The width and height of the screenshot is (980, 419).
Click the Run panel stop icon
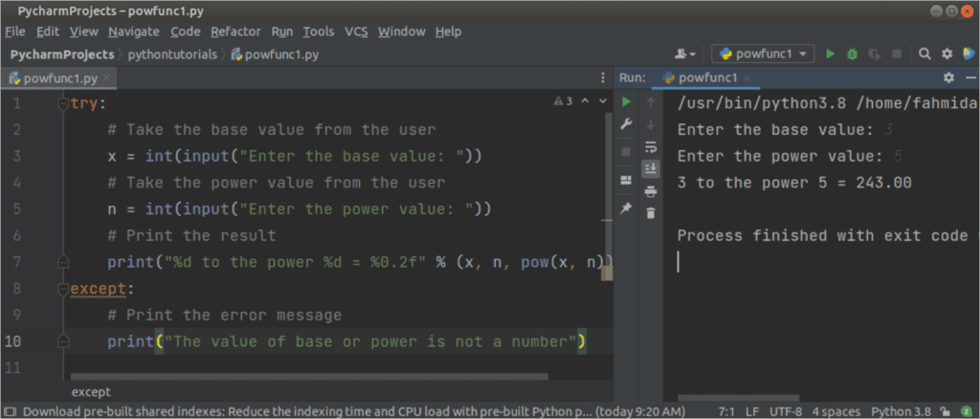coord(626,151)
